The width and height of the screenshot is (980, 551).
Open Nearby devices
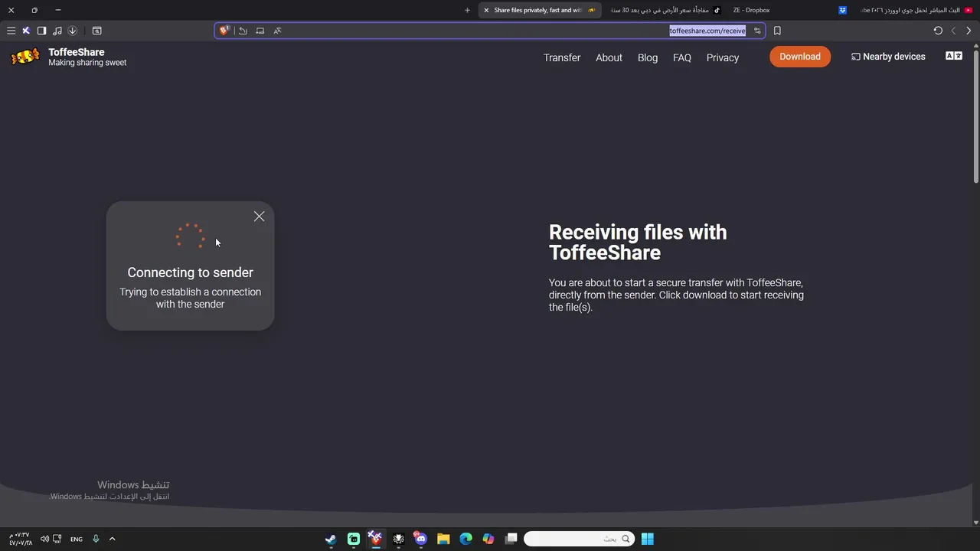pyautogui.click(x=888, y=57)
